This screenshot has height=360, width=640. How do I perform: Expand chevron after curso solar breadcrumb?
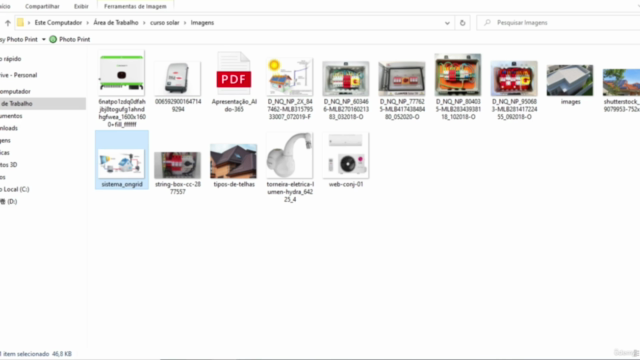coord(185,23)
